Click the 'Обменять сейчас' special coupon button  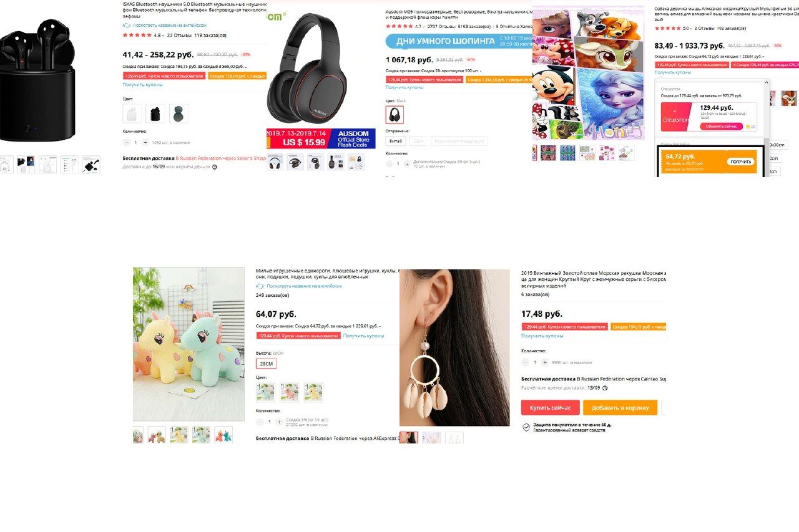pyautogui.click(x=722, y=126)
